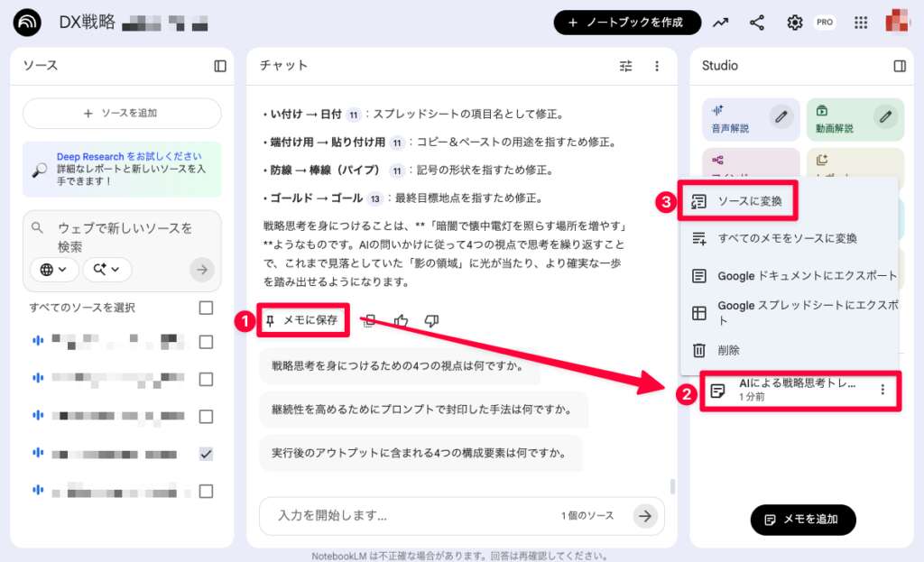Open sharing options via share icon
Viewport: 924px width, 562px height.
click(757, 22)
